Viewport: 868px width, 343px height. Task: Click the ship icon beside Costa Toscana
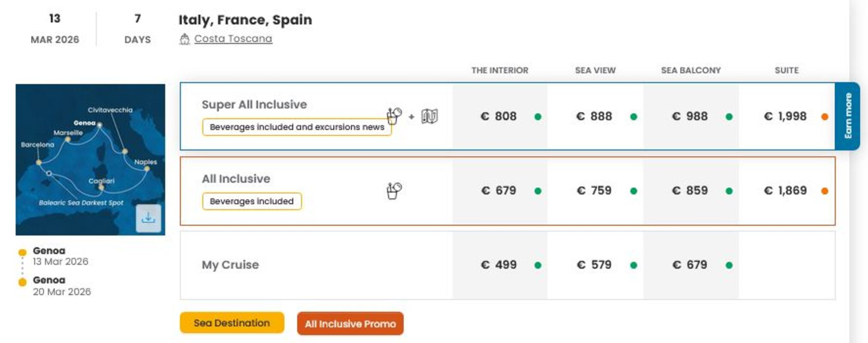(184, 39)
